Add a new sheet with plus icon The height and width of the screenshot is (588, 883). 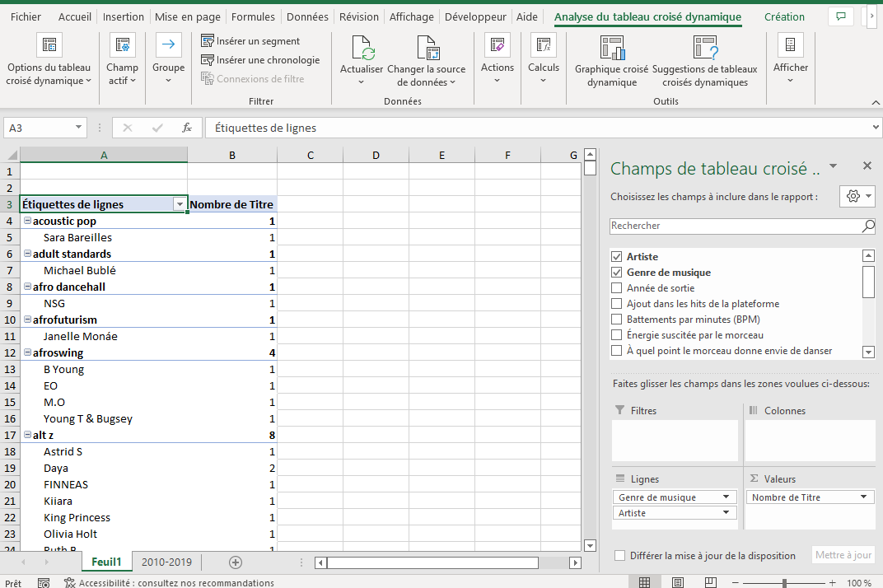pyautogui.click(x=236, y=562)
